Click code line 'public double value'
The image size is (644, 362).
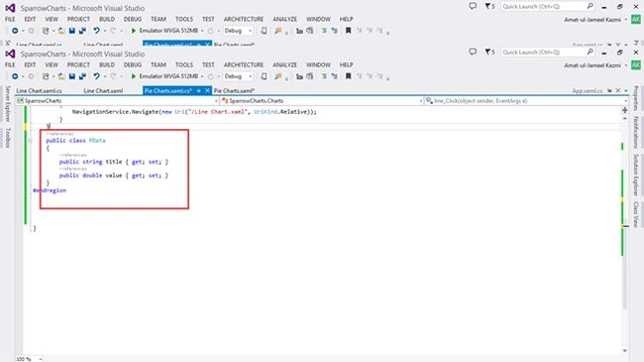(114, 176)
